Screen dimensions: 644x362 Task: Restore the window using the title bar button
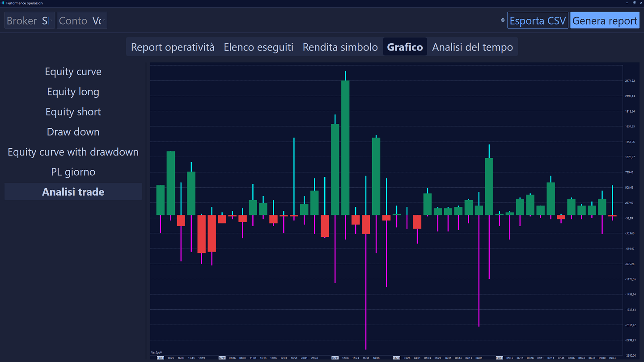634,3
